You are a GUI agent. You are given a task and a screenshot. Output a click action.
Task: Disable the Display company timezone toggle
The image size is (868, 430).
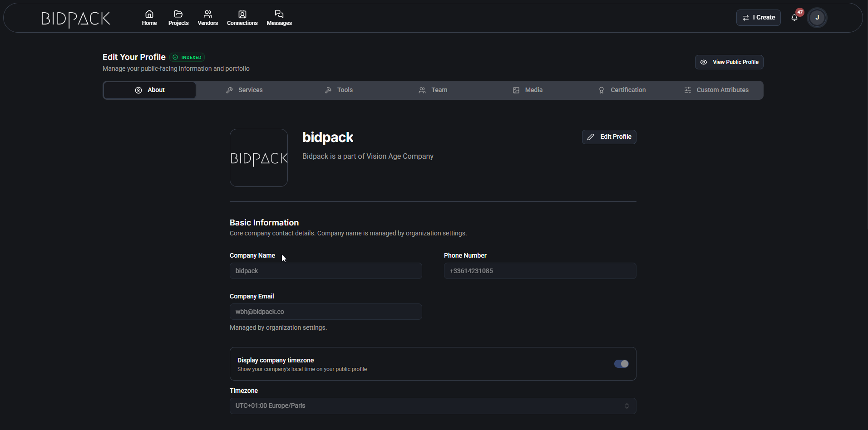[621, 363]
